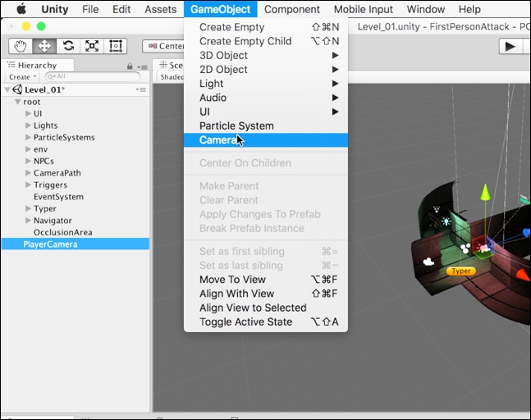Screen dimensions: 531x420
Task: Toggle the Center pivot mode button
Action: [163, 46]
